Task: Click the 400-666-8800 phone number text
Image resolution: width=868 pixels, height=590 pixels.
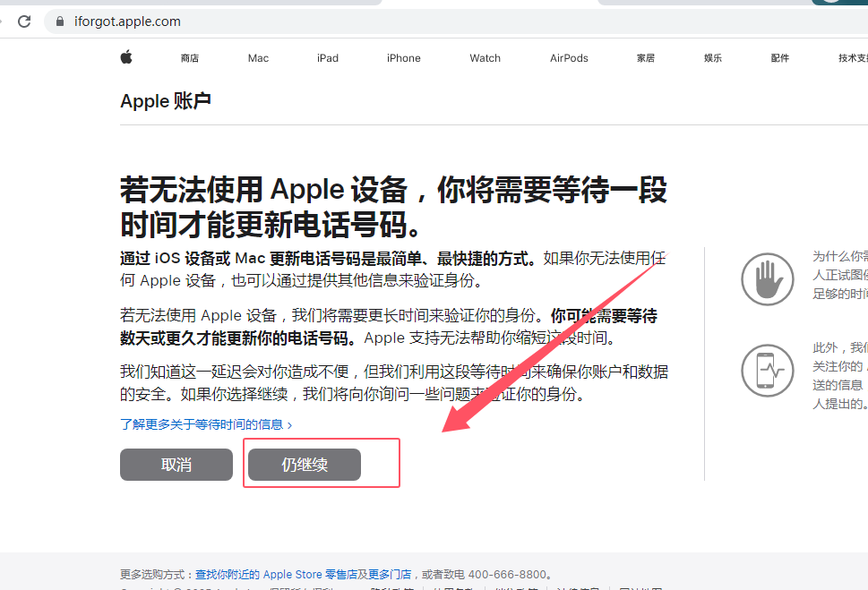Action: [x=507, y=575]
